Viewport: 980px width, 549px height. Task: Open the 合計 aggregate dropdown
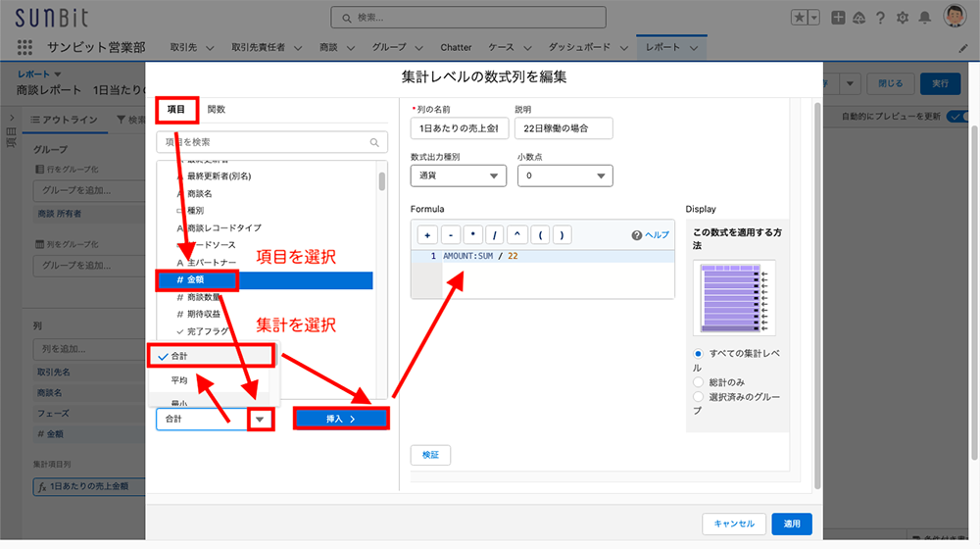click(x=215, y=419)
